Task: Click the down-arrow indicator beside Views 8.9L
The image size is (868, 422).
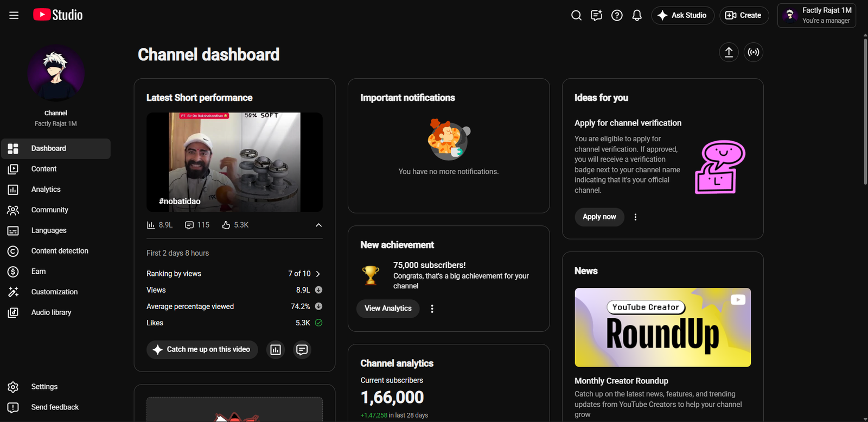Action: tap(318, 290)
